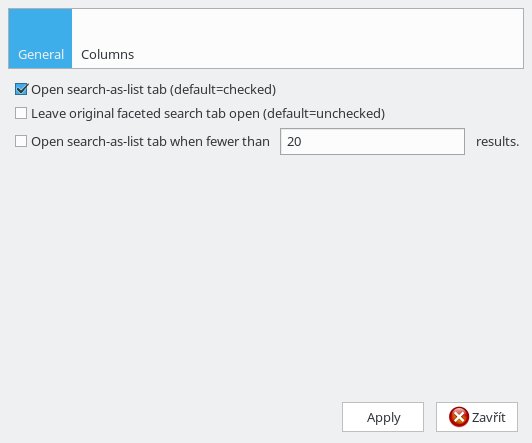This screenshot has height=443, width=532.
Task: Apply the current settings
Action: pos(383,417)
